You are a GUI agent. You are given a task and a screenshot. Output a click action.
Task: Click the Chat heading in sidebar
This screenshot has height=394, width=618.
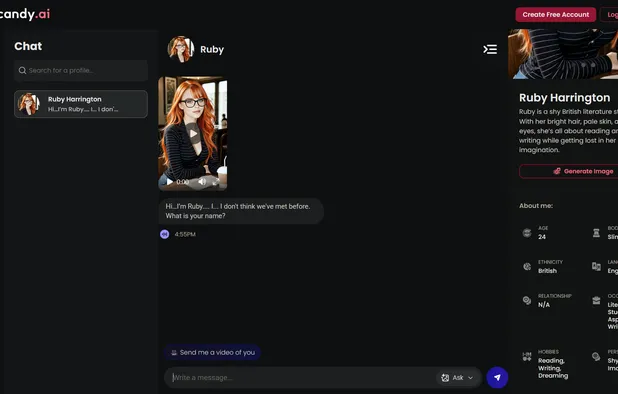(x=28, y=46)
